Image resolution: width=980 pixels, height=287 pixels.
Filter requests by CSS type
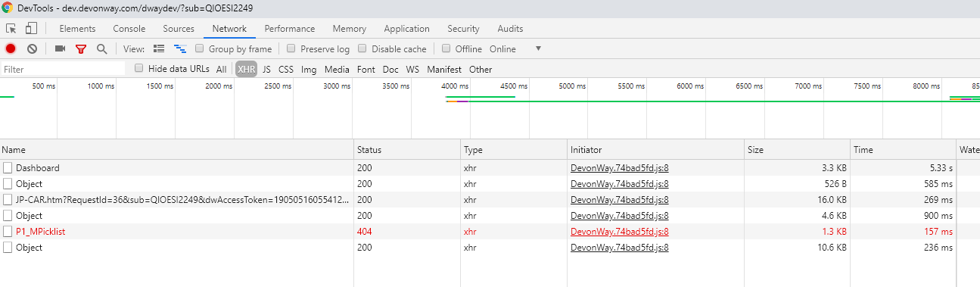pos(286,69)
